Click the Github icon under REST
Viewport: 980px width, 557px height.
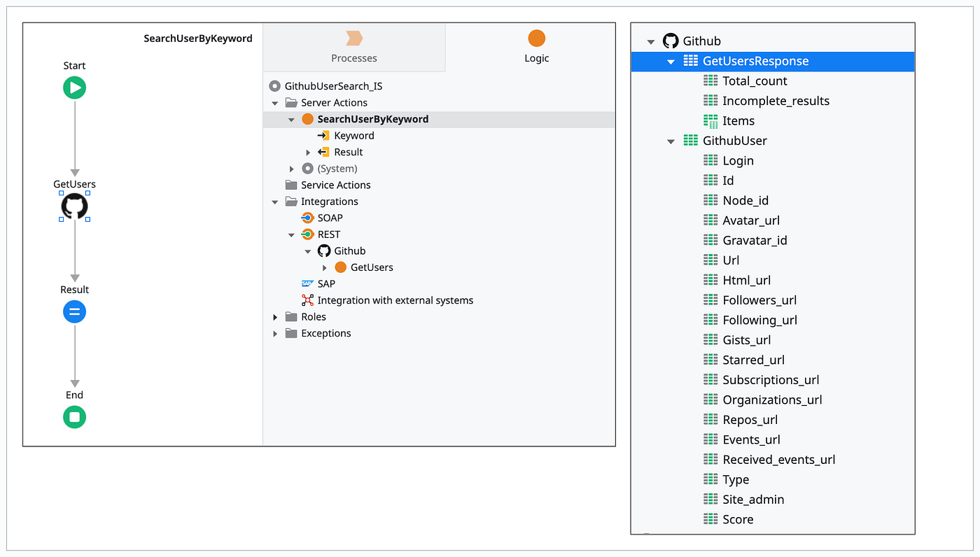click(324, 251)
